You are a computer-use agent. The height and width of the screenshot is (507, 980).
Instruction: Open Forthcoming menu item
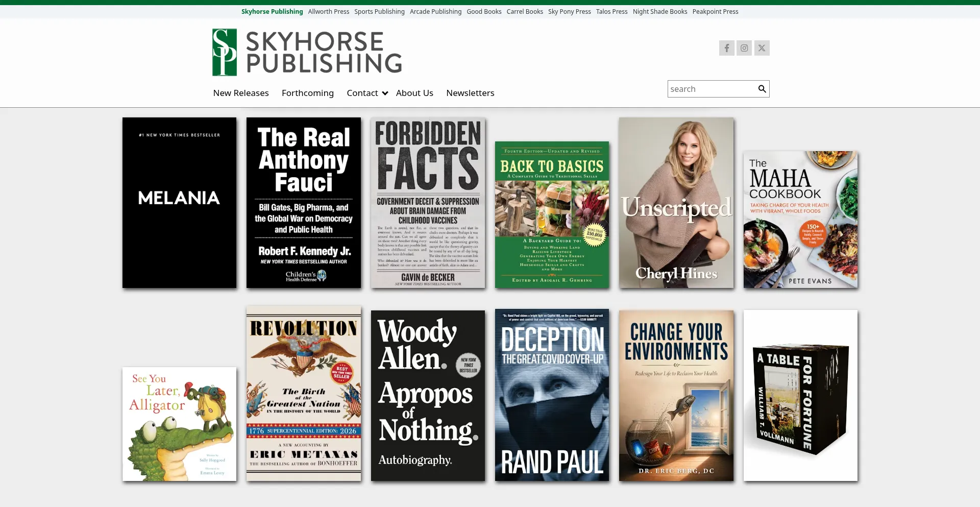pos(308,93)
